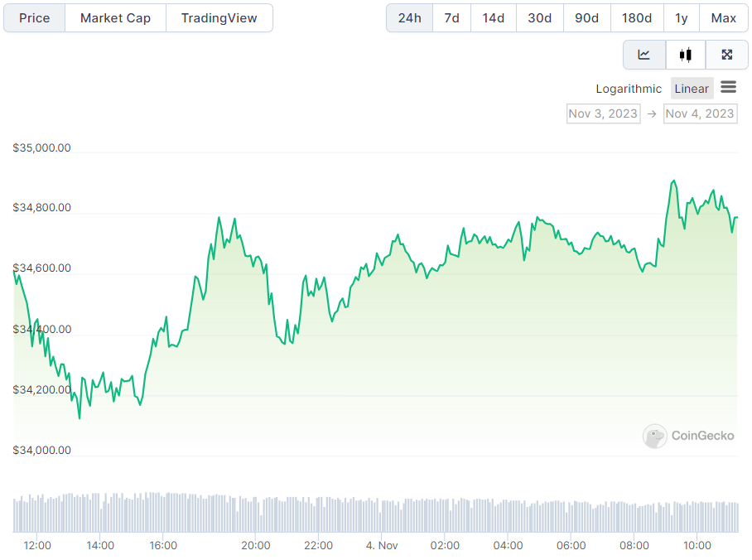Viewport: 752px width, 560px height.
Task: Open the Nov 4, 2023 end date picker
Action: [700, 113]
